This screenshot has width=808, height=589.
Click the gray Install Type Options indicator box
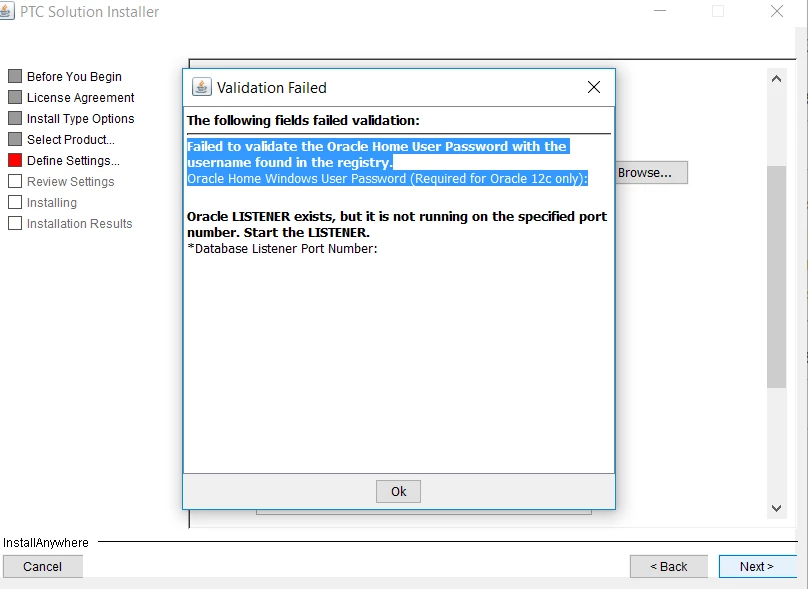pyautogui.click(x=15, y=119)
